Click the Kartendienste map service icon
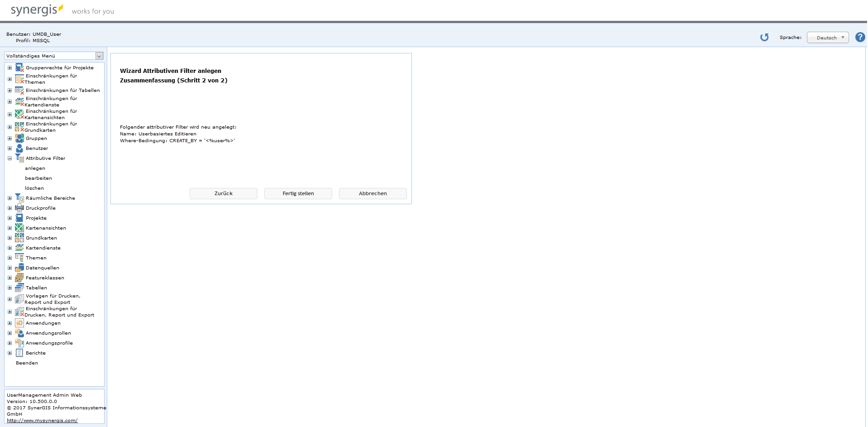This screenshot has height=427, width=868. [x=19, y=248]
